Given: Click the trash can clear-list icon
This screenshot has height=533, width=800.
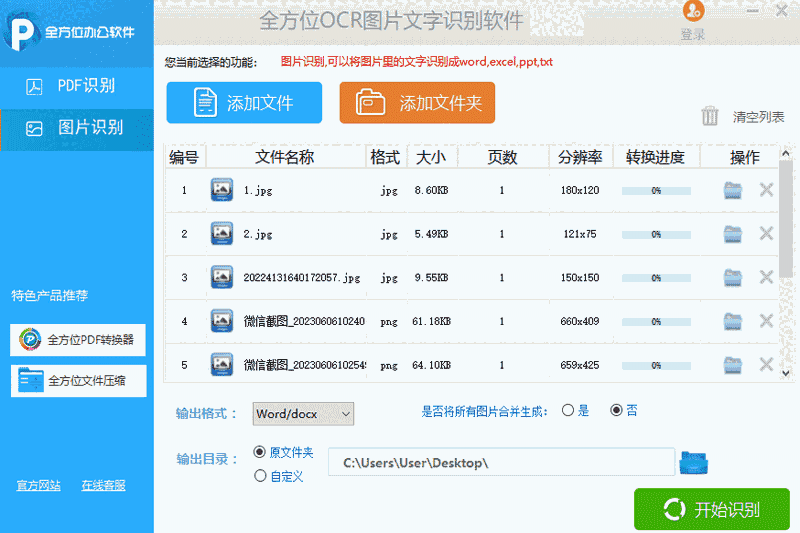Looking at the screenshot, I should 710,116.
